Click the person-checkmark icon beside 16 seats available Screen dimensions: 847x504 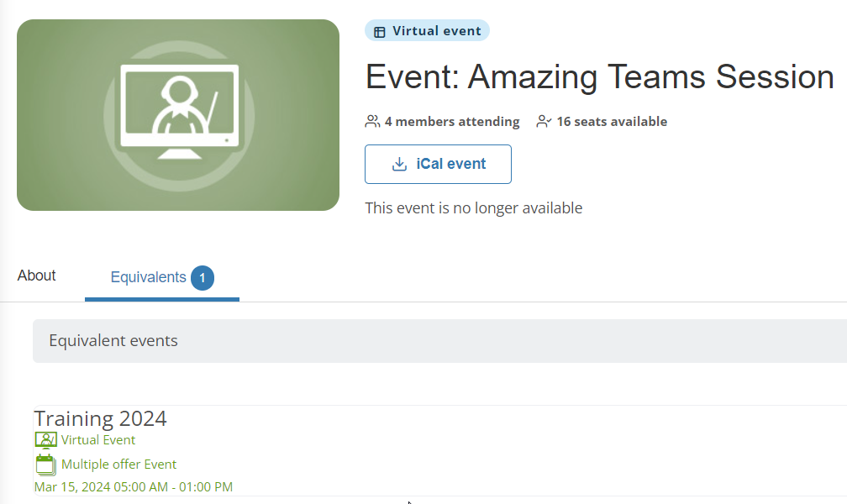[x=544, y=121]
